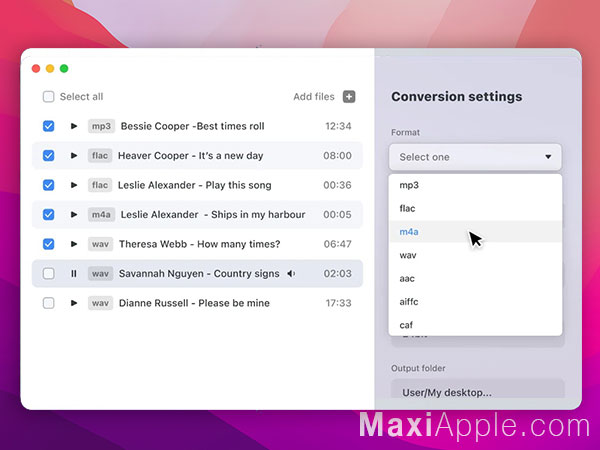
Task: Click speaker icon on Country signs row
Action: tap(291, 273)
